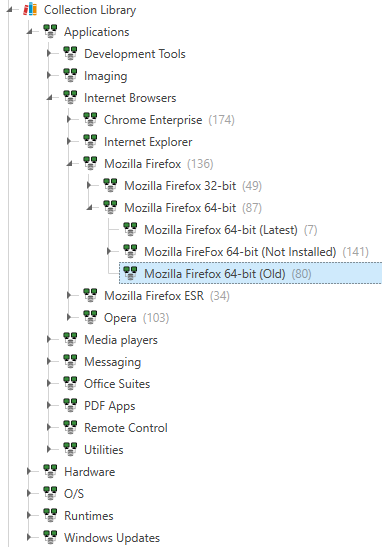The width and height of the screenshot is (382, 547).
Task: Expand the Development Tools node arrow
Action: point(49,53)
